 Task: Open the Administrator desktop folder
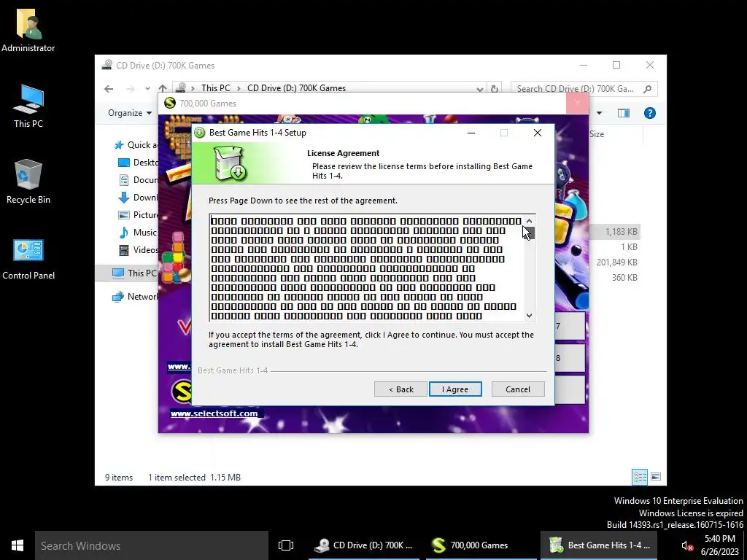pyautogui.click(x=28, y=30)
